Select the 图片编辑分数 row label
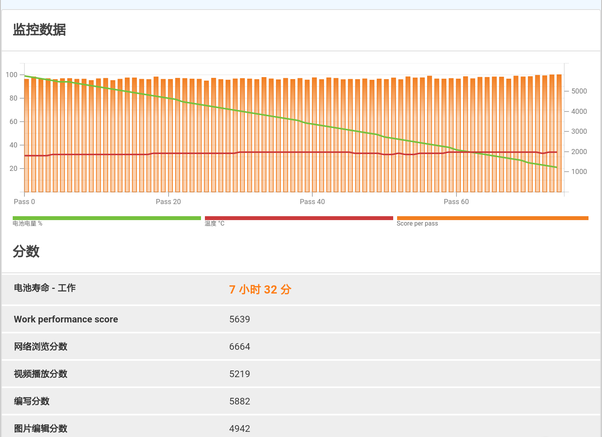Image resolution: width=602 pixels, height=437 pixels. (40, 428)
